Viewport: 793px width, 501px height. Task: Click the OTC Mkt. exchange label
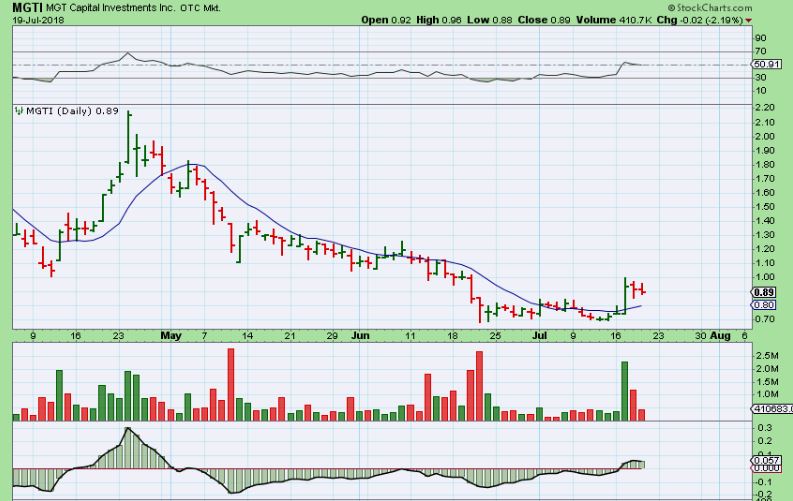[x=200, y=8]
